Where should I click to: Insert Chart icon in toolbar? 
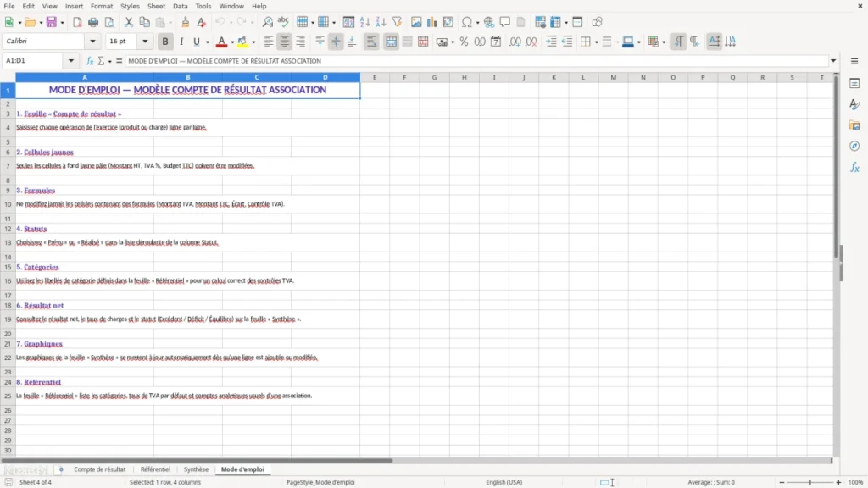click(x=432, y=22)
